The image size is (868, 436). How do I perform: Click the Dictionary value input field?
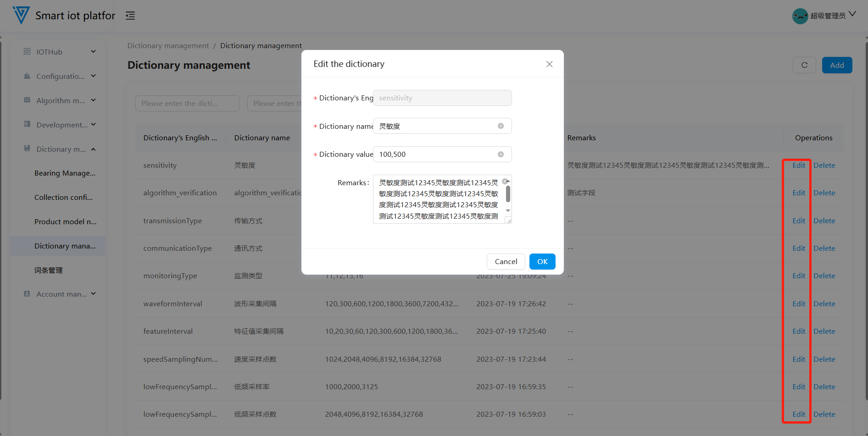(x=442, y=155)
